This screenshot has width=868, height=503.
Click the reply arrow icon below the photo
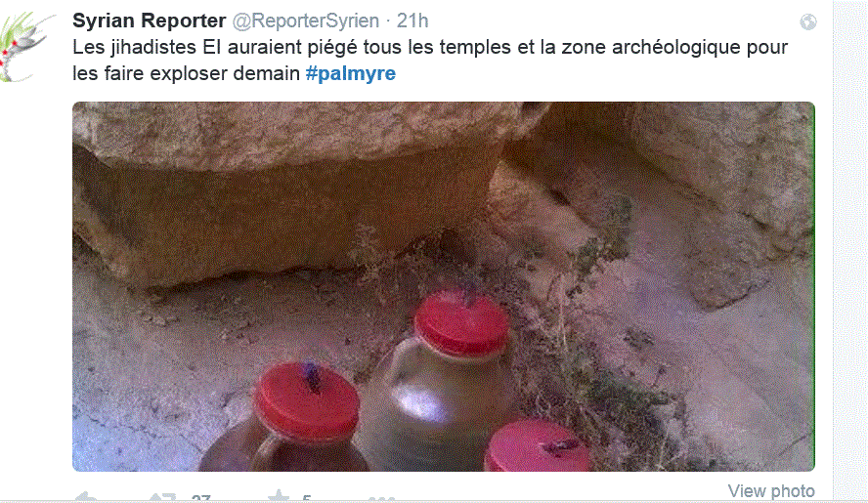coord(86,497)
